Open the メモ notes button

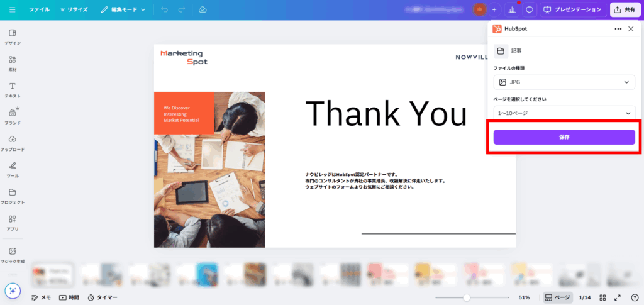(x=41, y=297)
